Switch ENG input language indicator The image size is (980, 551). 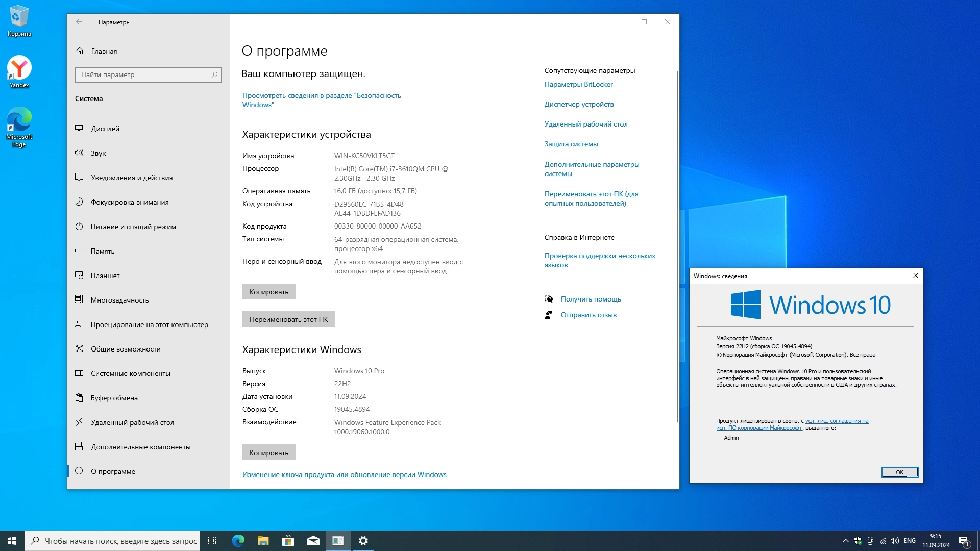(x=910, y=541)
